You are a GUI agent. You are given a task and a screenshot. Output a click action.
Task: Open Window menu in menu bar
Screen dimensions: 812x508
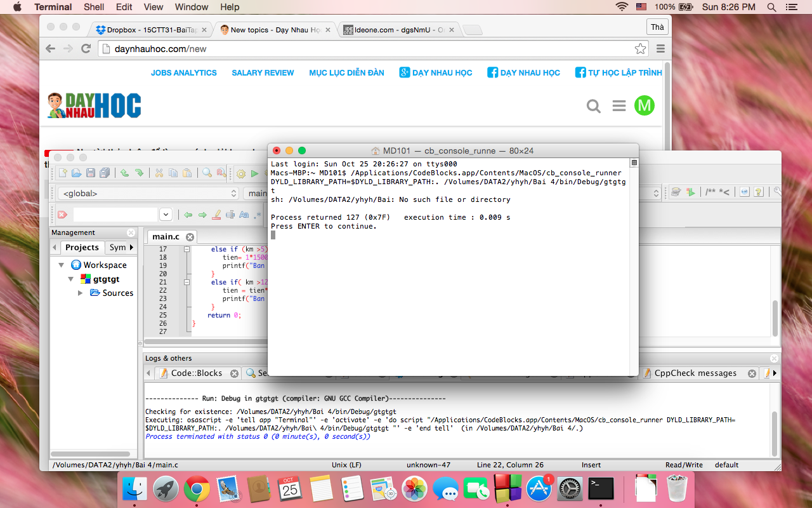(192, 7)
